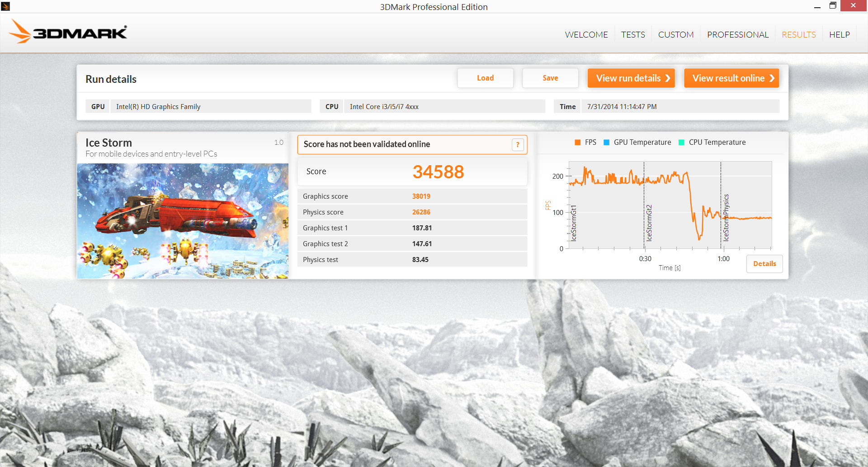
Task: Click the Physics score value 26286
Action: click(421, 212)
